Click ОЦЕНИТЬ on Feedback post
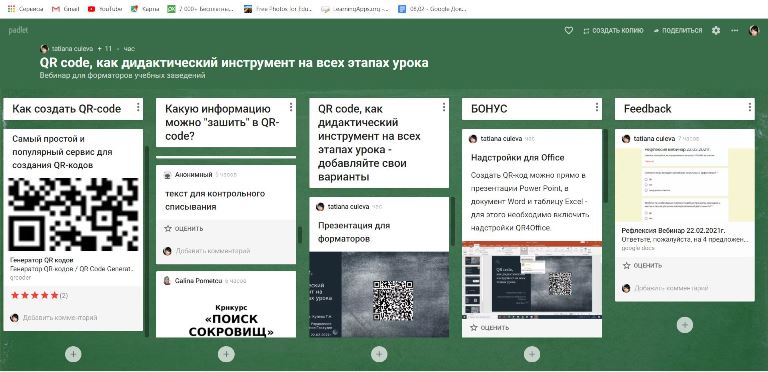This screenshot has width=768, height=372. pyautogui.click(x=642, y=265)
